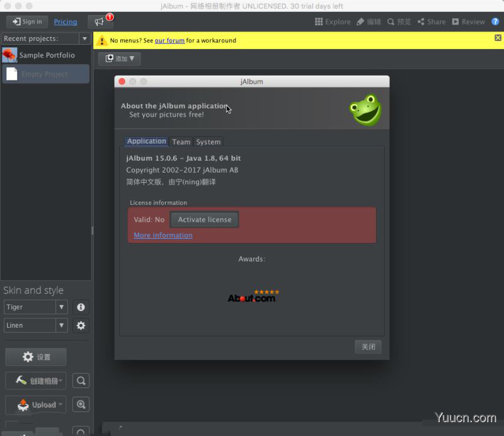Open the Tiger skin dropdown
Image resolution: width=504 pixels, height=436 pixels.
coord(36,307)
